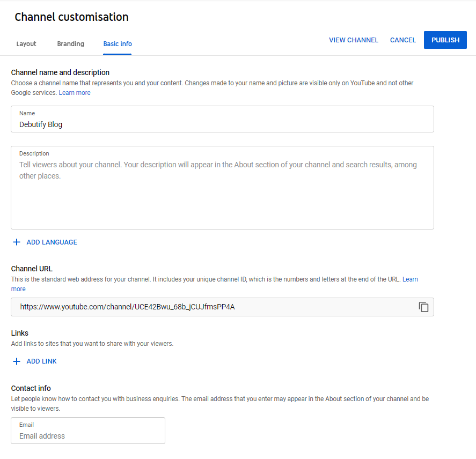Screen dimensions: 476x459
Task: Click the plus icon beside ADD LINK
Action: click(x=17, y=361)
